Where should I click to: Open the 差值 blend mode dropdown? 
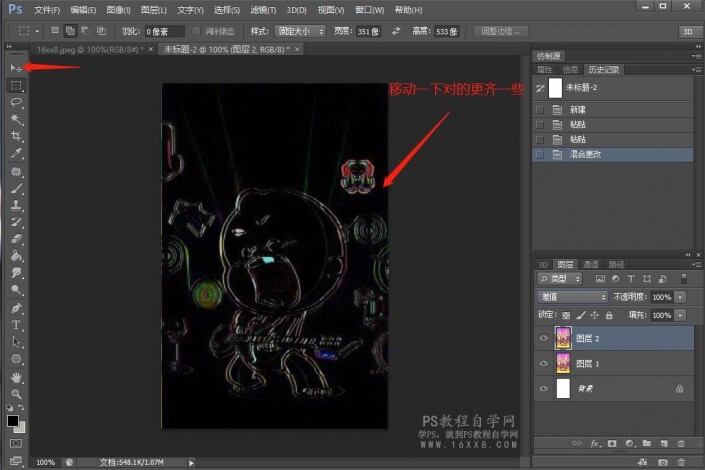(x=572, y=297)
